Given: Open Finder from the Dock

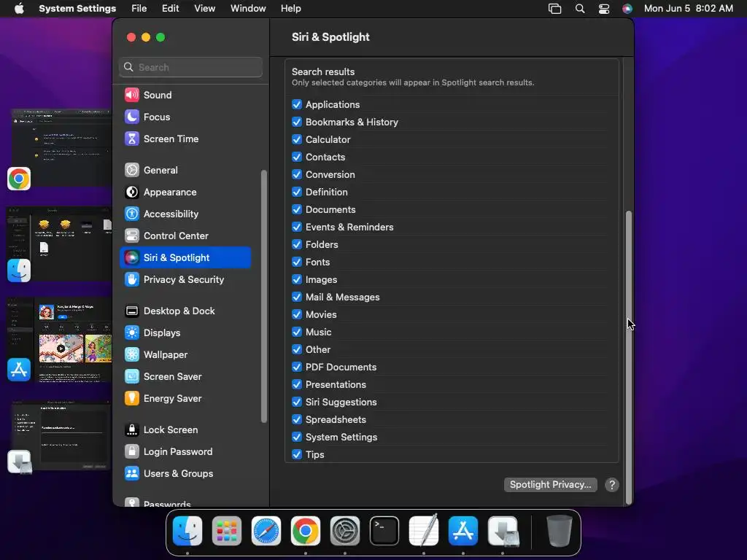Looking at the screenshot, I should pos(187,531).
